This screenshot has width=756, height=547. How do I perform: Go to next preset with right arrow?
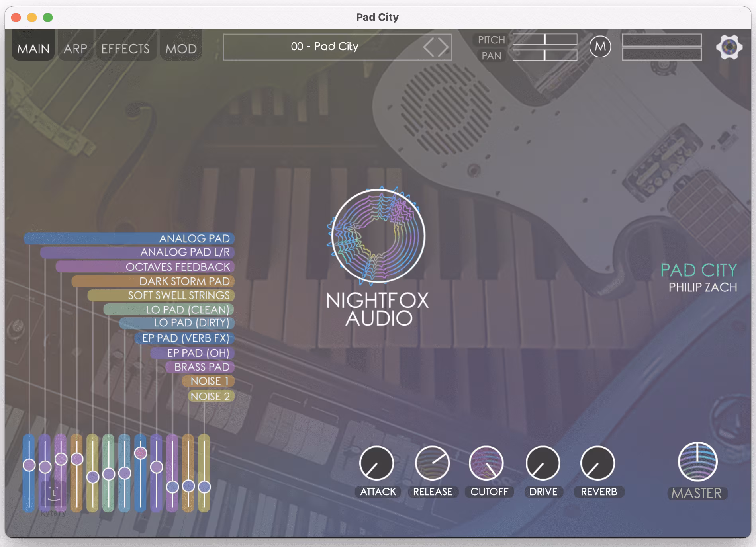click(443, 47)
